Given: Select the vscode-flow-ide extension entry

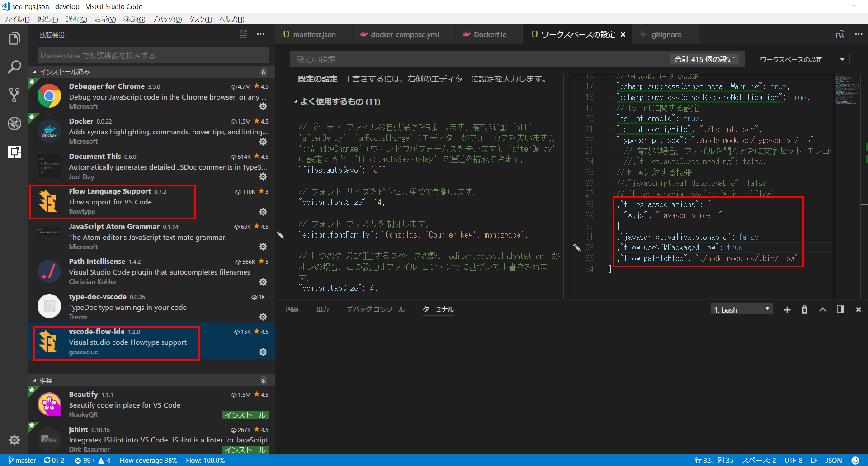Looking at the screenshot, I should (151, 342).
